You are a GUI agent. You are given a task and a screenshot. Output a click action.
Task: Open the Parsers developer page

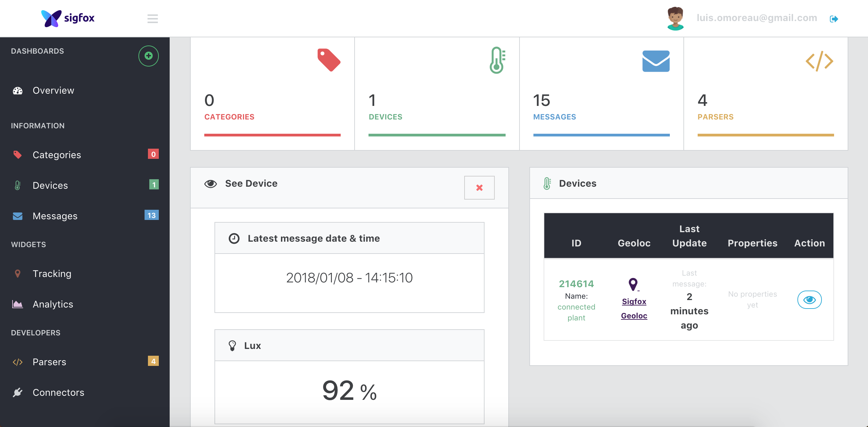(x=49, y=362)
